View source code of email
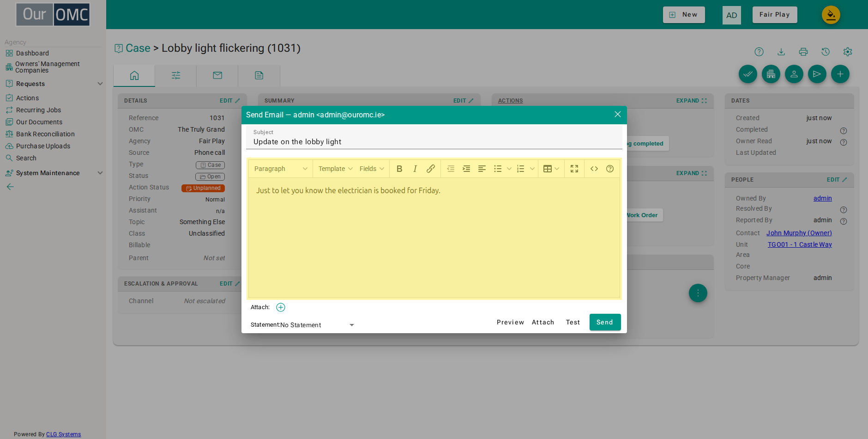The width and height of the screenshot is (868, 439). (x=594, y=169)
